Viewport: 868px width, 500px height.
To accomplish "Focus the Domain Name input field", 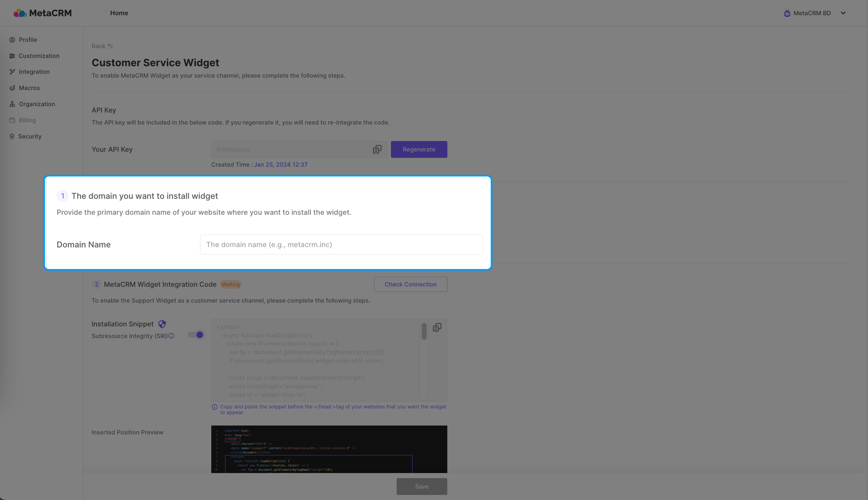I will click(341, 245).
